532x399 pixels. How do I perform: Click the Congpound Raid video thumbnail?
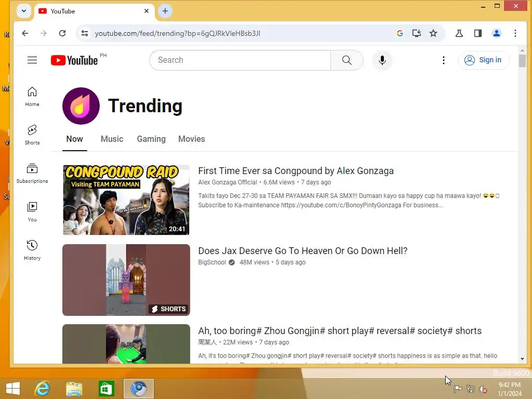[126, 200]
